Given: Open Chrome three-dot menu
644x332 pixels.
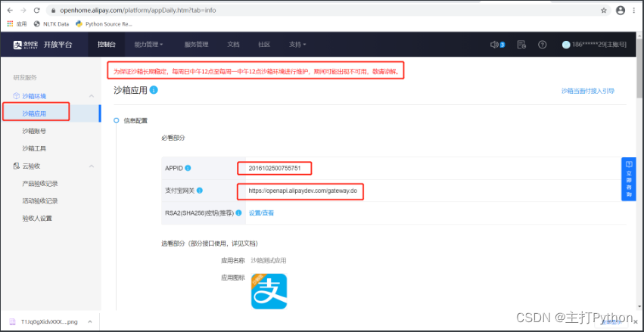Looking at the screenshot, I should (633, 11).
